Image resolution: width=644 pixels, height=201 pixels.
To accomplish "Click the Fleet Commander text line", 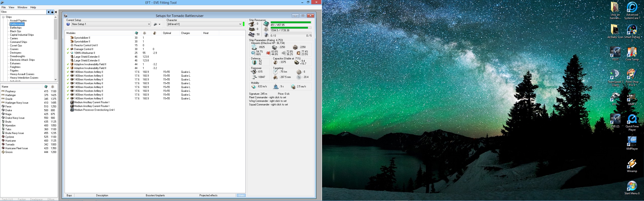I will (267, 97).
